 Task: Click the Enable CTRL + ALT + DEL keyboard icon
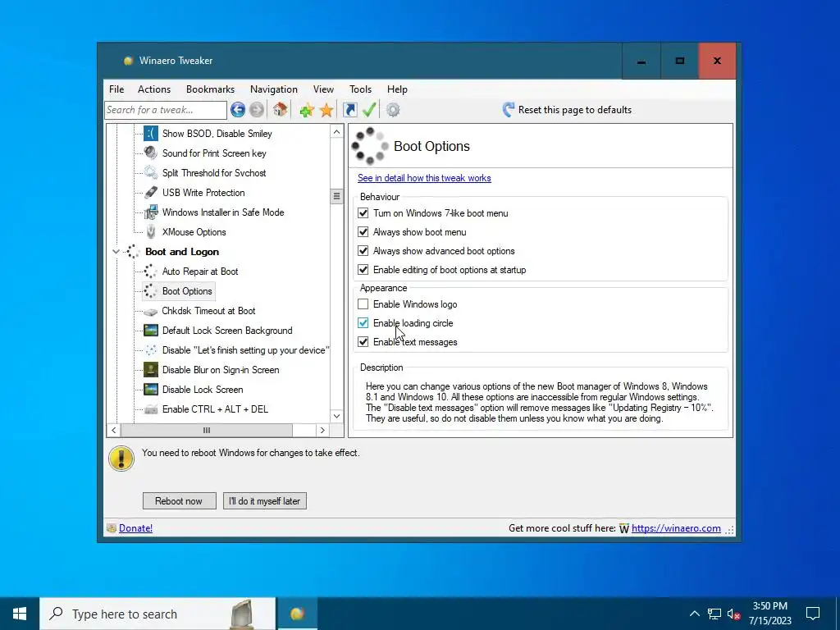pos(151,410)
